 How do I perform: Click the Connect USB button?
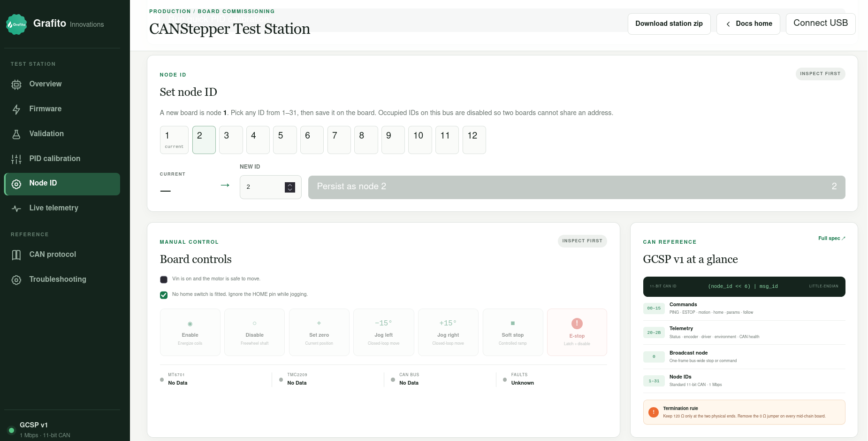click(821, 23)
